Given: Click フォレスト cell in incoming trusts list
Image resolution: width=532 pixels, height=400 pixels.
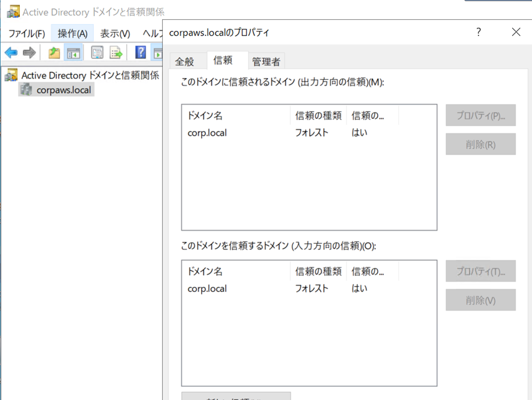Looking at the screenshot, I should pos(312,288).
